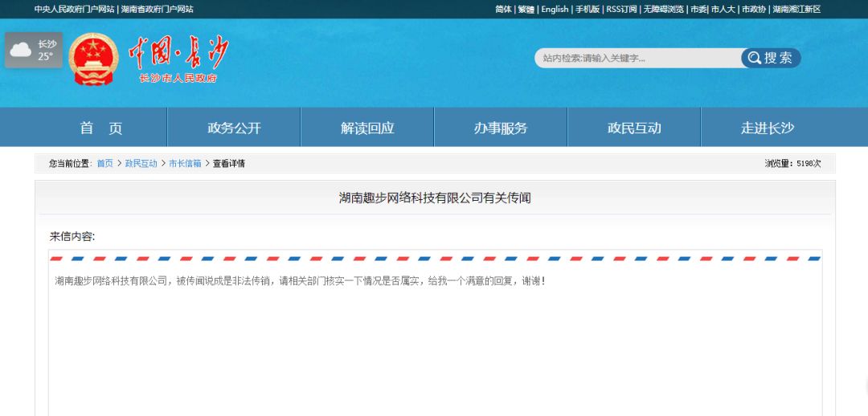Open the RSS订阅 link
The height and width of the screenshot is (416, 868).
(621, 9)
